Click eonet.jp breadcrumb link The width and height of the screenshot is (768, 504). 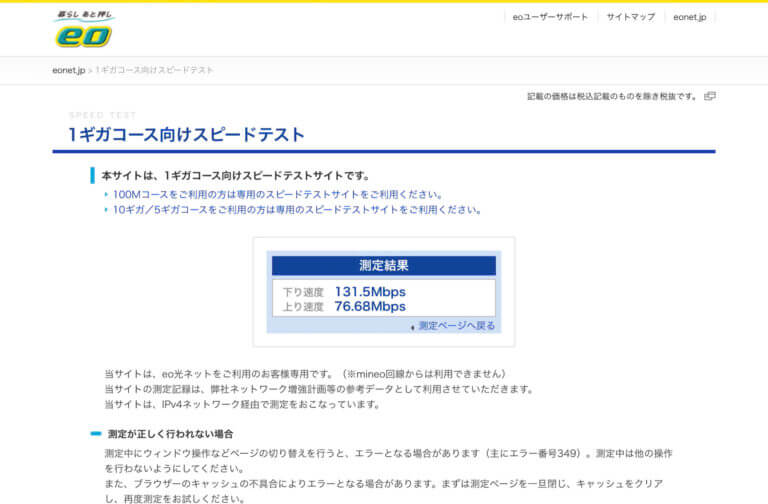(69, 70)
